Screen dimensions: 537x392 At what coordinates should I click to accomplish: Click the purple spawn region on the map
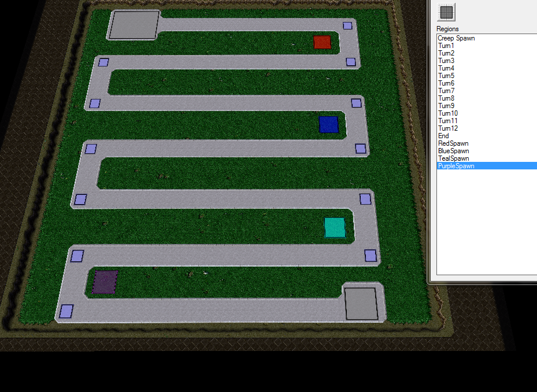105,282
